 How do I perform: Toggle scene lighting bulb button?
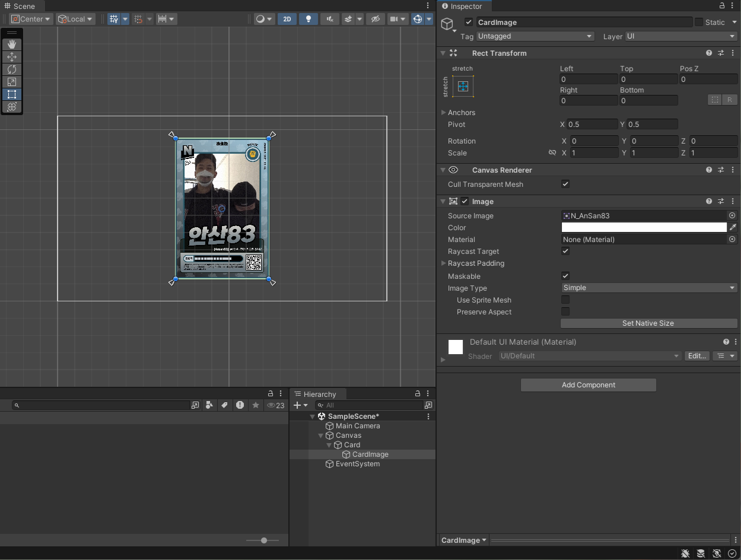click(308, 19)
